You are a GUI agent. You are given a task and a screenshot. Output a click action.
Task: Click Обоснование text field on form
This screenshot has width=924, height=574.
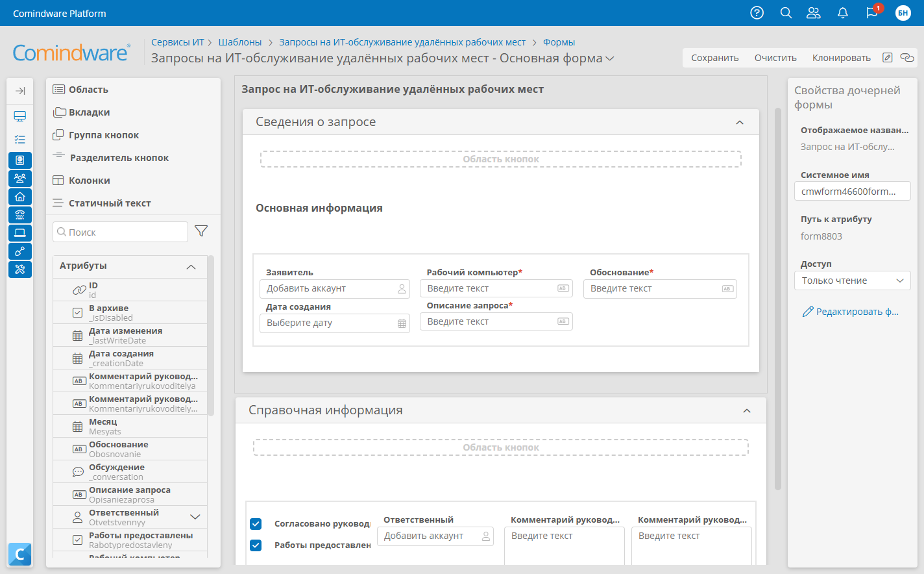click(660, 288)
